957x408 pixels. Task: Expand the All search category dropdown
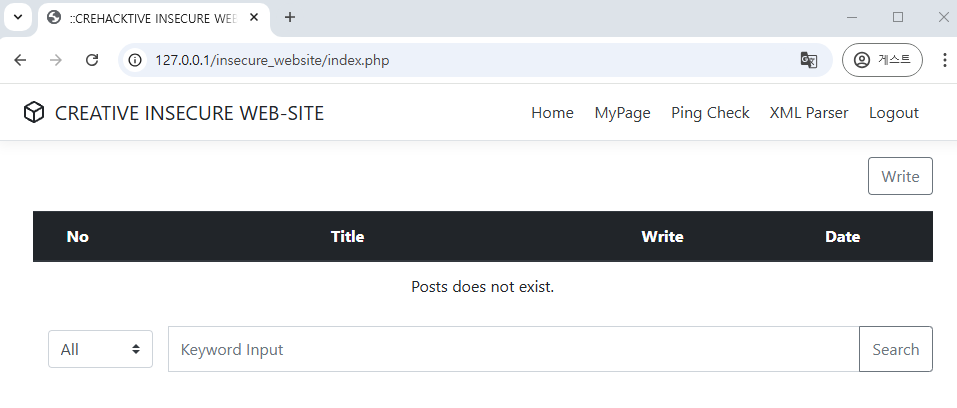pos(100,349)
